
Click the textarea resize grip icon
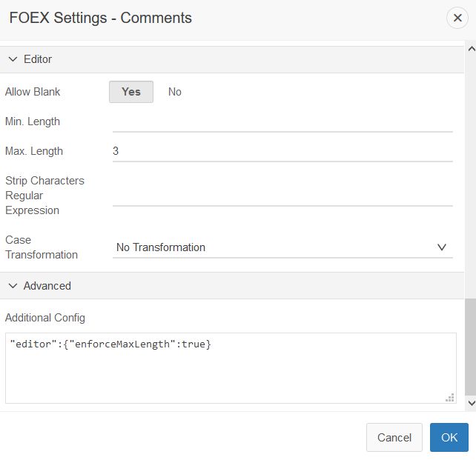[x=450, y=398]
